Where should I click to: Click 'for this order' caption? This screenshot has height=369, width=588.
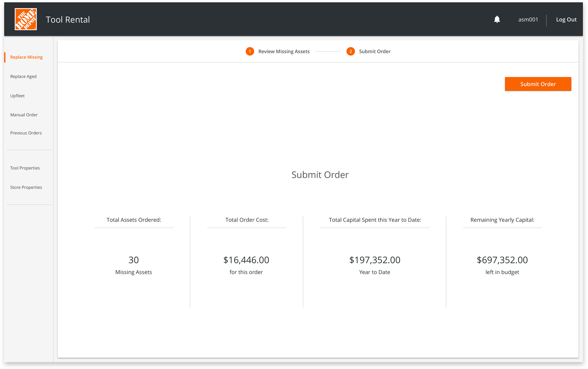point(246,272)
